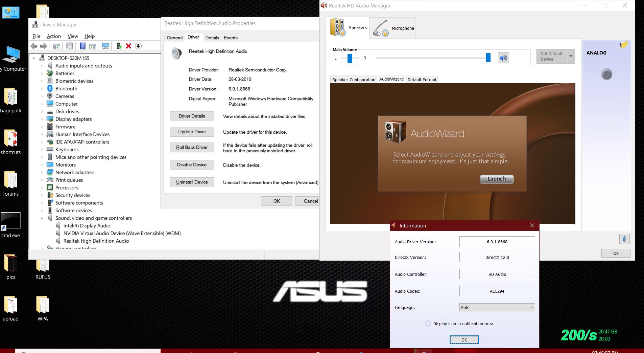
Task: Select the WPA folder on the desktop
Action: click(43, 309)
